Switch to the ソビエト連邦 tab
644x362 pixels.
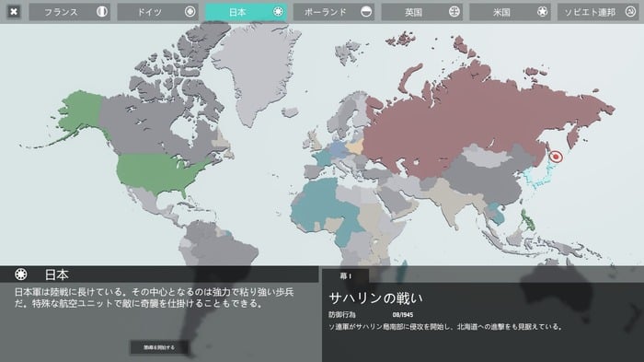click(x=598, y=12)
